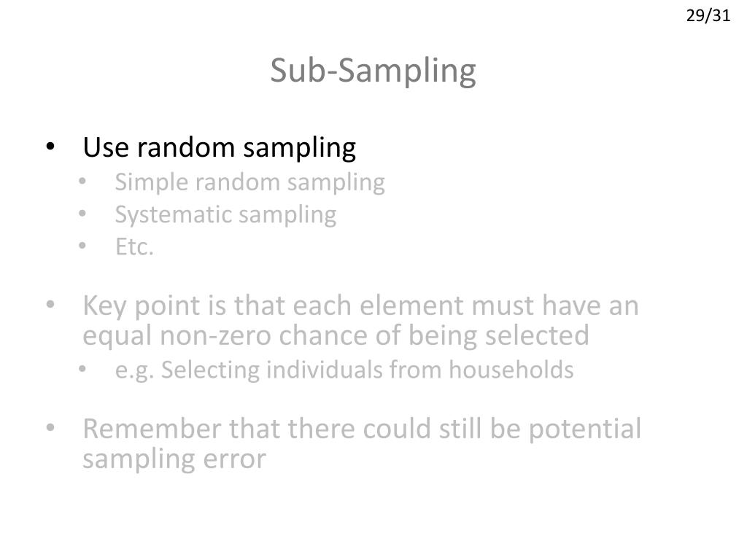Click the Use random sampling text
Viewport: 747px width, 560px height.
coord(219,147)
